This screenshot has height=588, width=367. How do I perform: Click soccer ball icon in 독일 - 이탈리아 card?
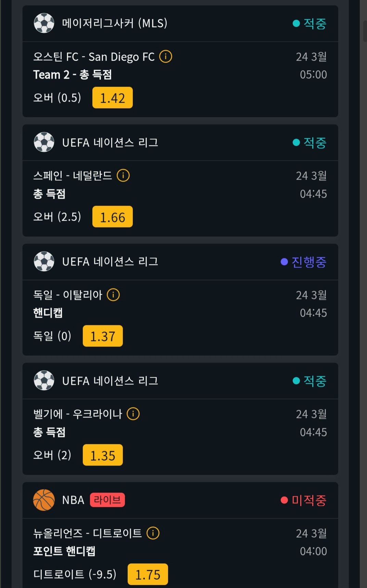pos(44,262)
